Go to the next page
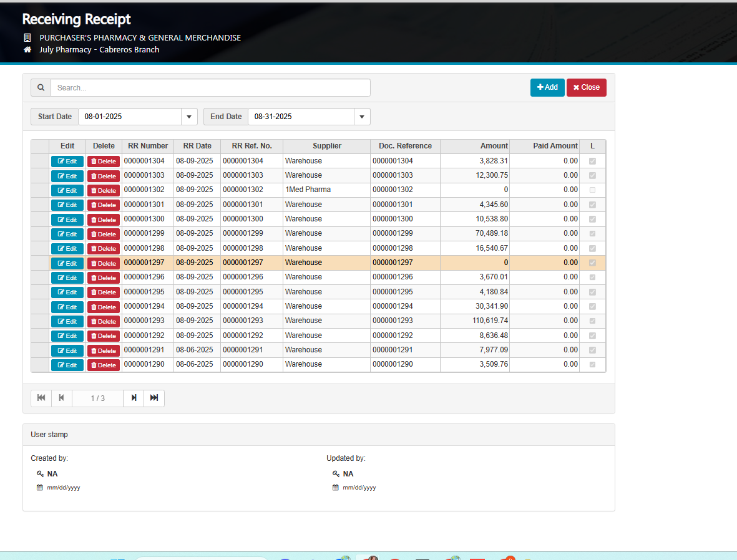737x560 pixels. (134, 398)
